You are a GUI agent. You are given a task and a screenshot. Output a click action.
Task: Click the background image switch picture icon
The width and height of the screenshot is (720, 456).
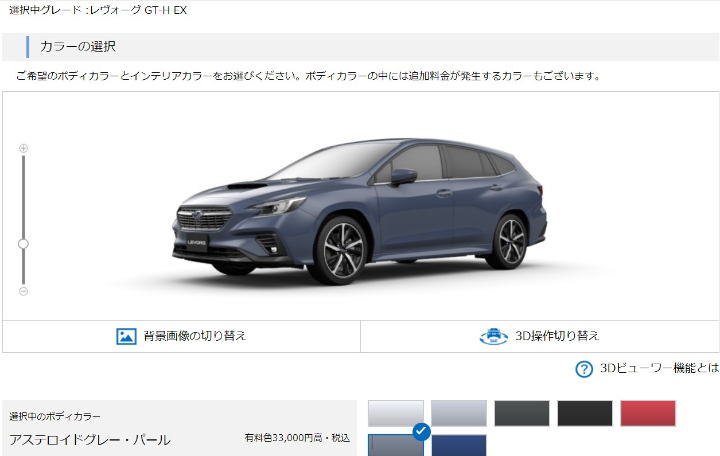(x=126, y=336)
